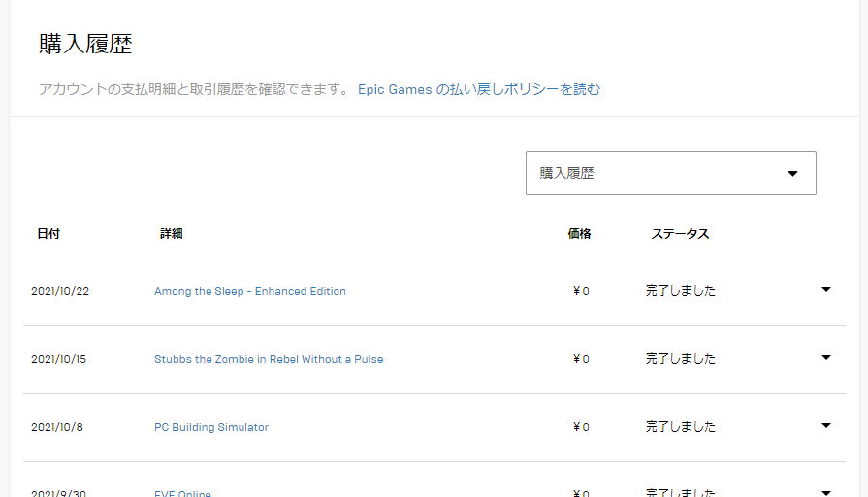Open the Epic Games refund policy link
This screenshot has height=497, width=868.
(479, 89)
